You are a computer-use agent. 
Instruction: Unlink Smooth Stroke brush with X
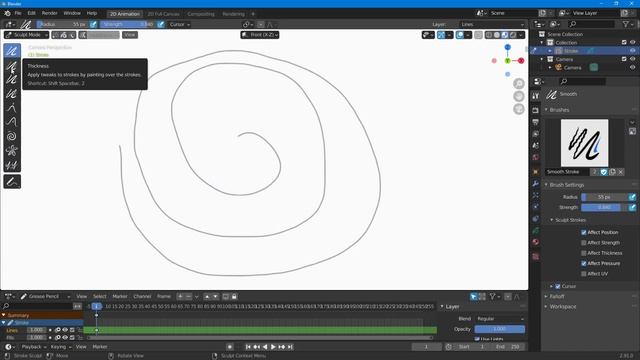point(620,172)
